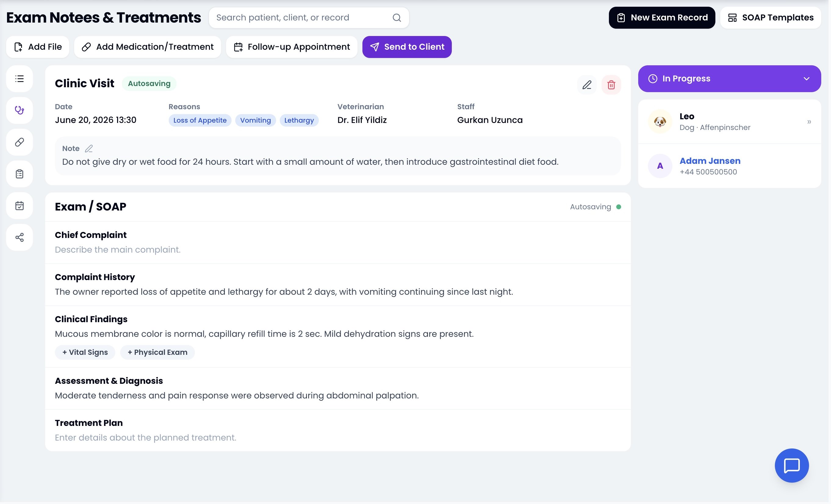Image resolution: width=831 pixels, height=504 pixels.
Task: Click the Assessment & Diagnosis text
Action: click(x=237, y=396)
